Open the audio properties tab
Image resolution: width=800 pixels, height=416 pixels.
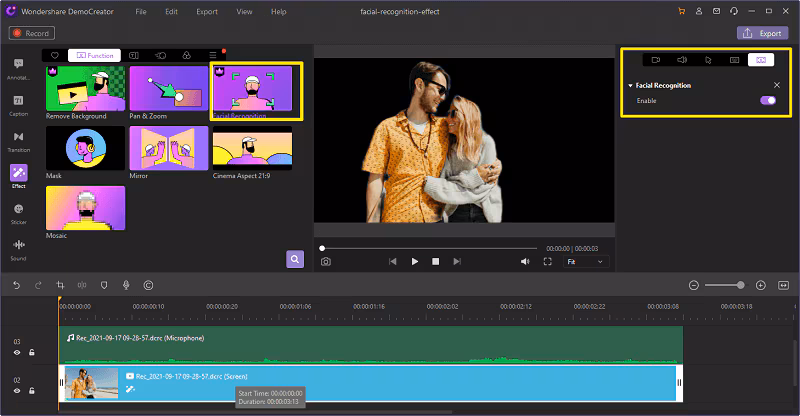pyautogui.click(x=682, y=60)
